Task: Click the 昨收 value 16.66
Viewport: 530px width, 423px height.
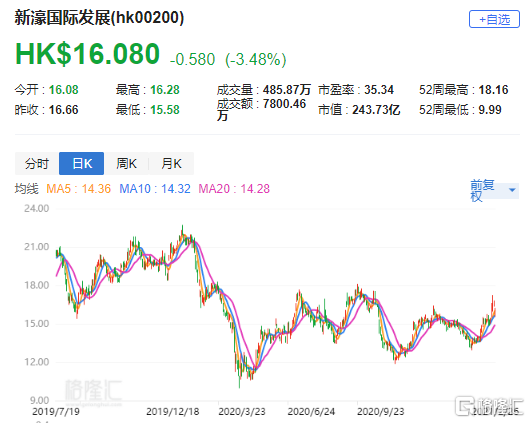Action: coord(64,110)
